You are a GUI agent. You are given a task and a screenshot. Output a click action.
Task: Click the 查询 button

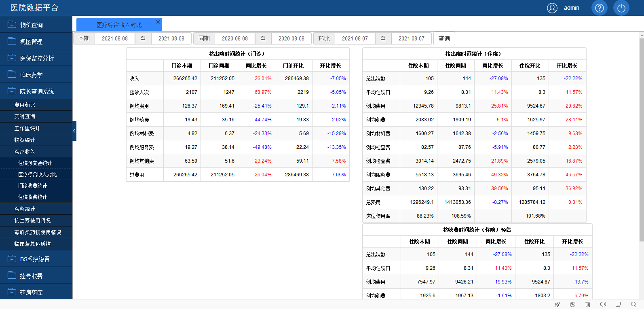[444, 38]
